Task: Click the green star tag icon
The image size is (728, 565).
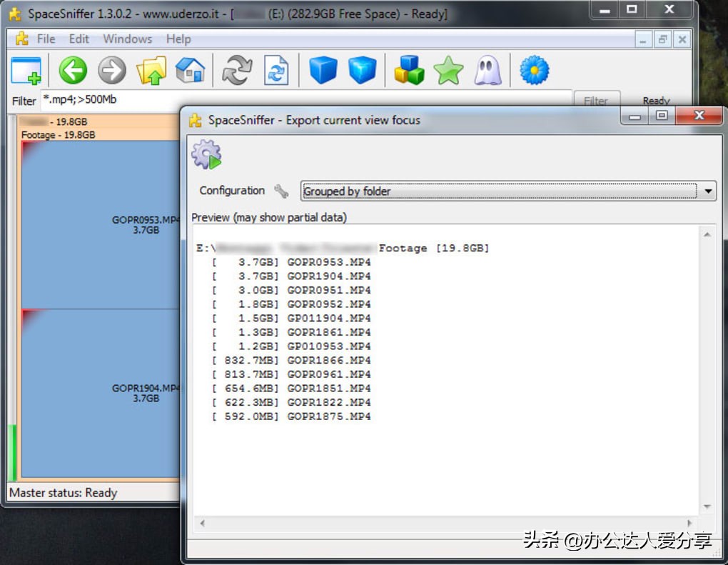Action: (448, 70)
